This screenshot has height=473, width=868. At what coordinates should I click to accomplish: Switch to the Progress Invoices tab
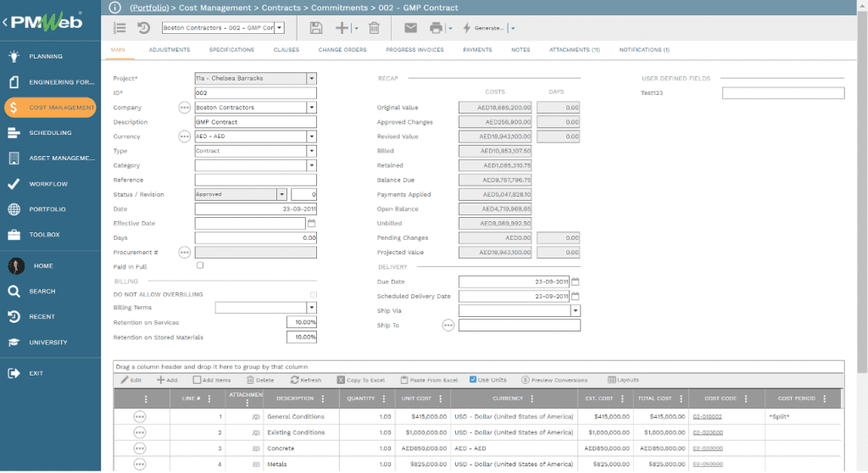pyautogui.click(x=415, y=50)
